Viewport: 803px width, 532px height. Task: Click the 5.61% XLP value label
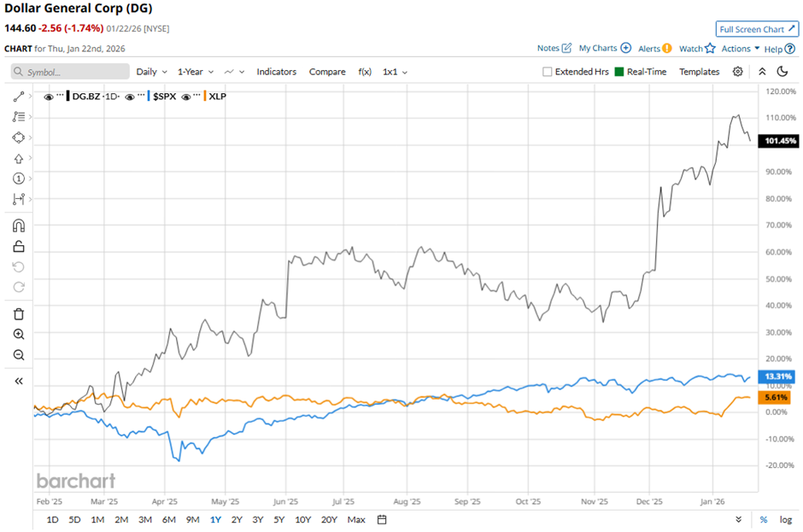tap(774, 397)
